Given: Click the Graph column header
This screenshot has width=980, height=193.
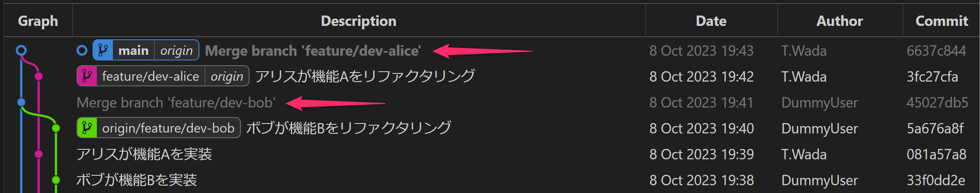Looking at the screenshot, I should pyautogui.click(x=38, y=21).
